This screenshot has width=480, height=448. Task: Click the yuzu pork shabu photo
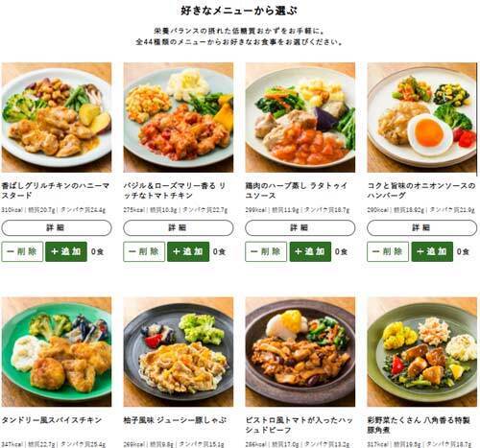tap(179, 352)
